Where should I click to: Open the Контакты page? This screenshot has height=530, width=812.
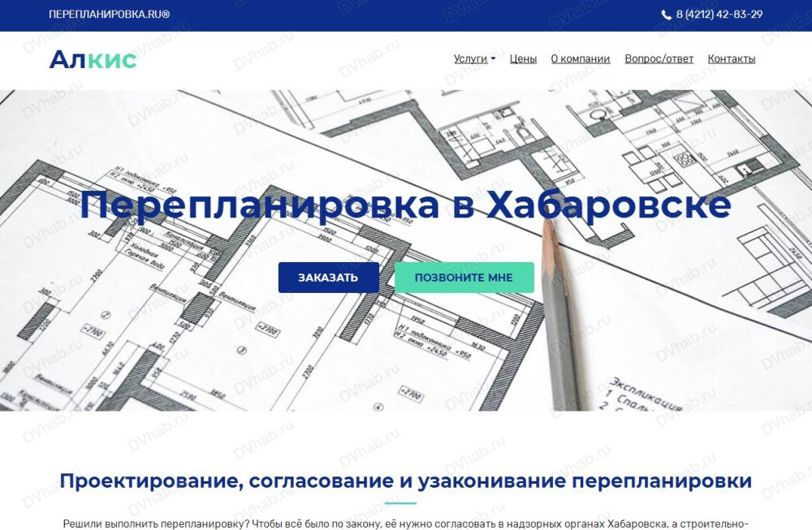pos(731,58)
